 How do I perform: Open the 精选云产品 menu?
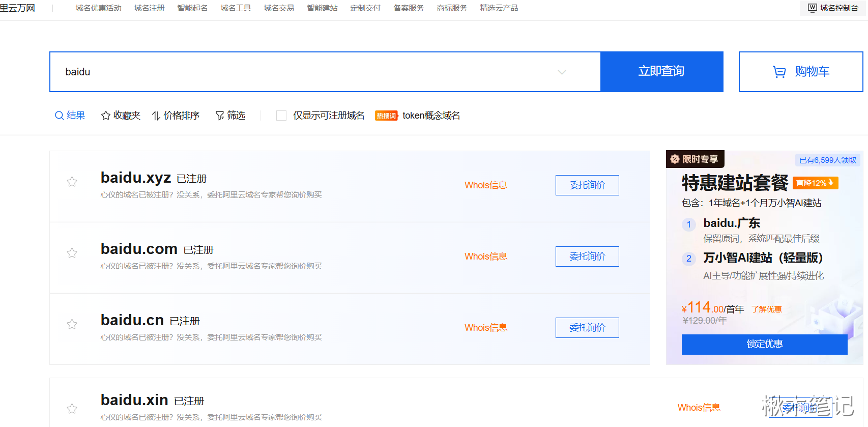499,8
